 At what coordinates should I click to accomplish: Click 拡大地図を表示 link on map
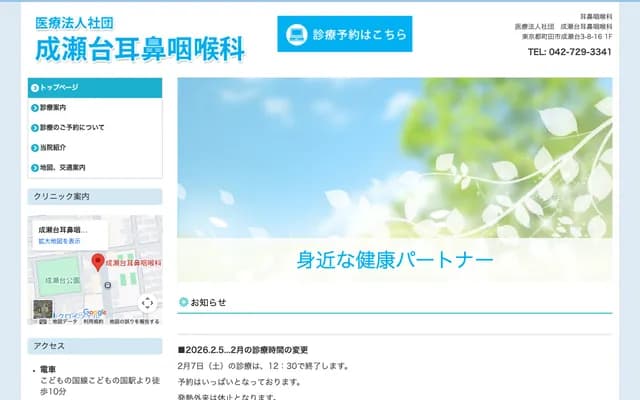59,241
